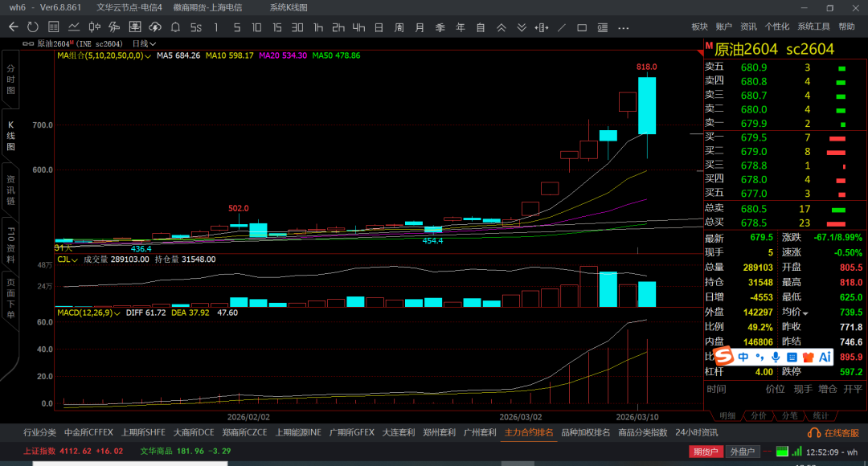868x466 pixels.
Task: Open the MACD(12,26,9) indicator dropdown
Action: point(89,313)
